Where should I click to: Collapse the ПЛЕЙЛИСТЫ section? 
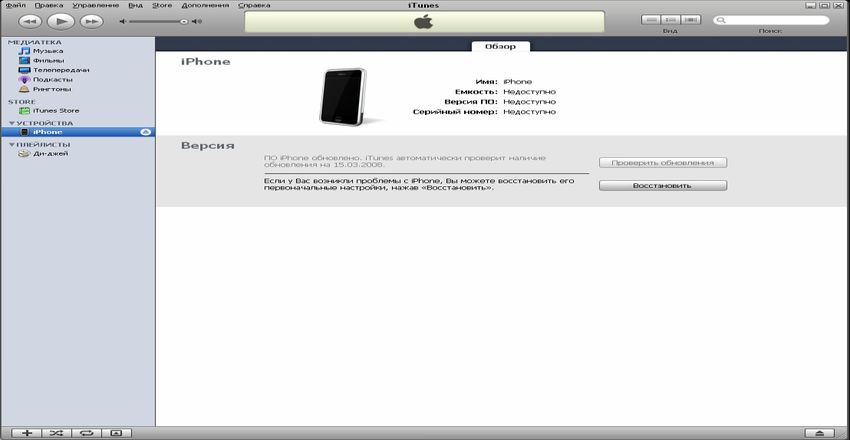point(12,145)
